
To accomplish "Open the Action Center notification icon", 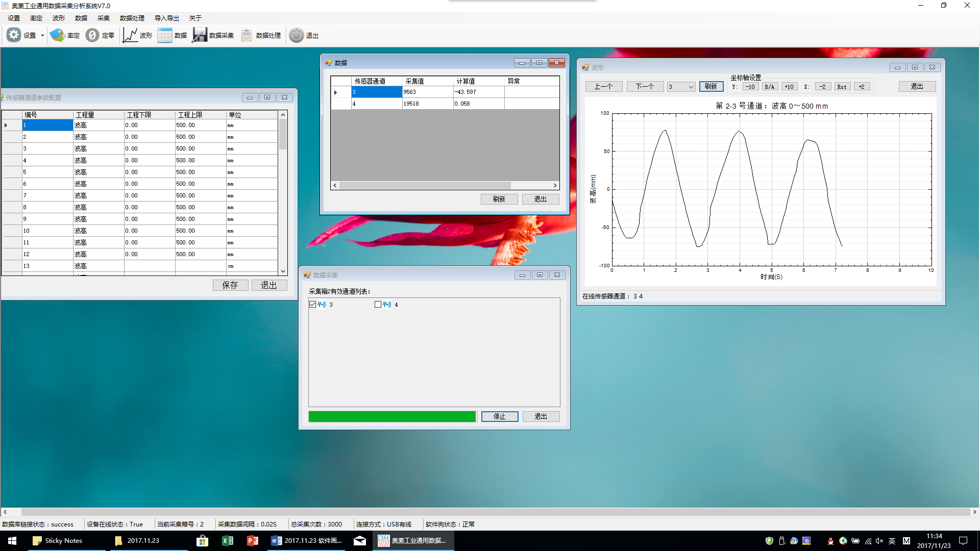I will (963, 541).
